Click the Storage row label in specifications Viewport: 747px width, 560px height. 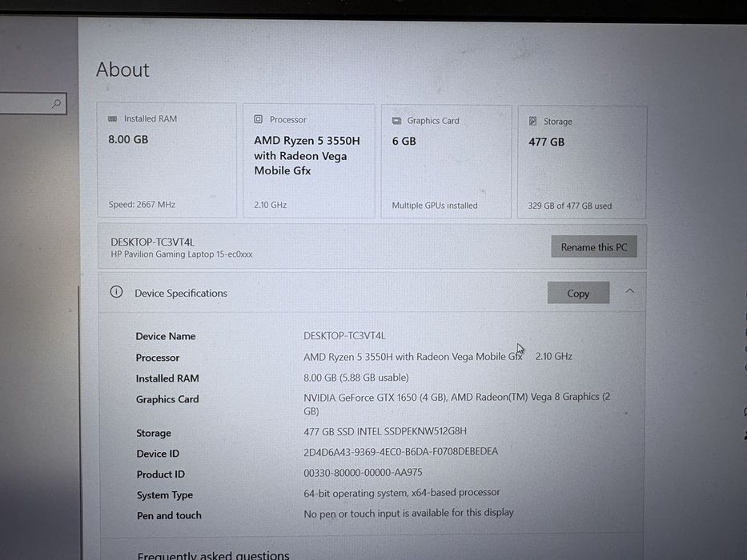(x=154, y=434)
